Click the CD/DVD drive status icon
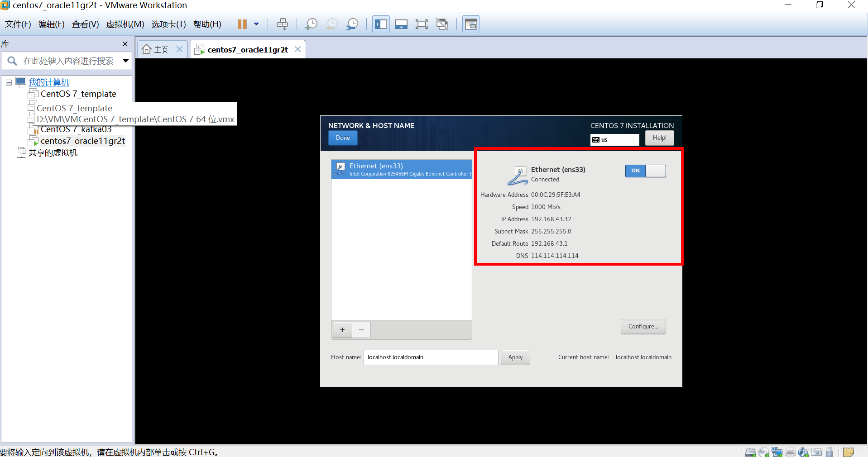The image size is (868, 457). [x=764, y=452]
